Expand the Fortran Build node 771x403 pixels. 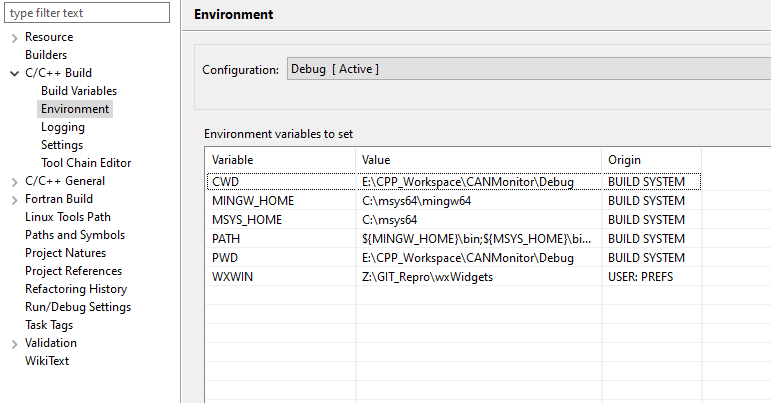coord(14,200)
